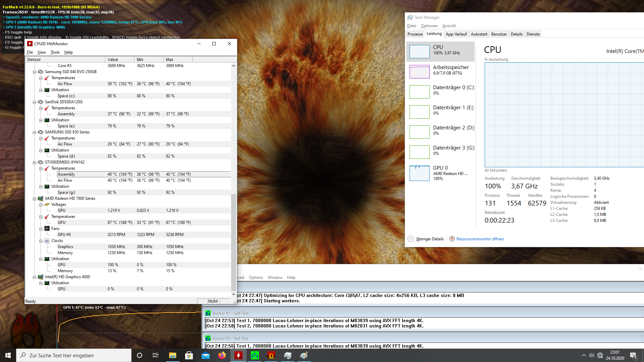Viewport: 644px width, 362px height.
Task: Select the GPU 0 performance thumbnail
Action: point(419,173)
